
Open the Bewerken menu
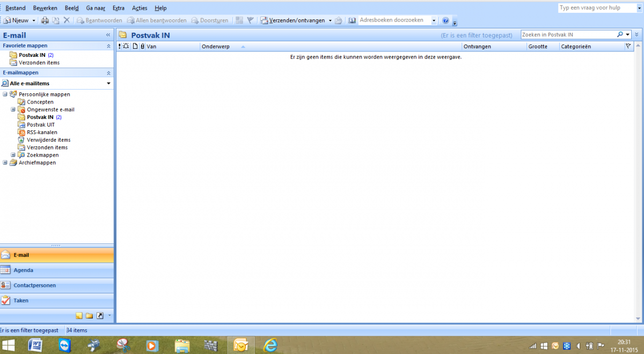[x=45, y=8]
